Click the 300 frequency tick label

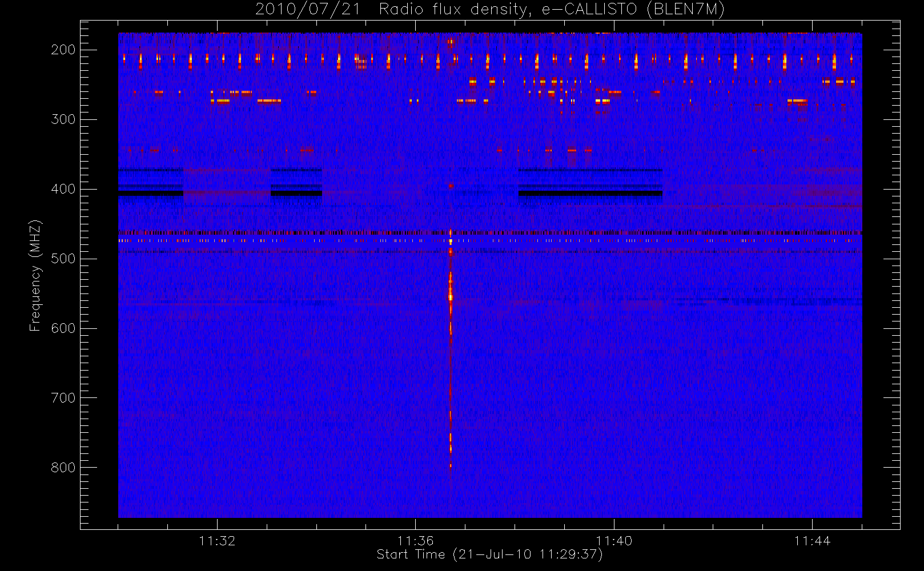(63, 119)
